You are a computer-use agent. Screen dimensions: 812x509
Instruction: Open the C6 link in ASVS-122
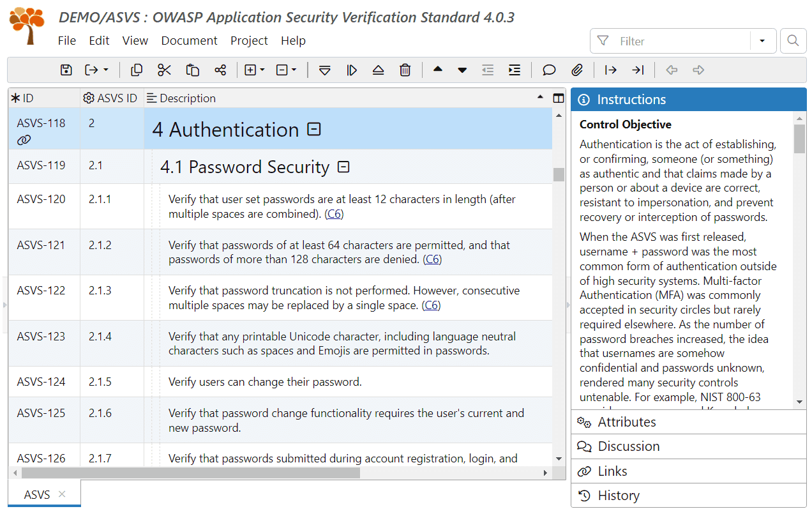coord(432,305)
